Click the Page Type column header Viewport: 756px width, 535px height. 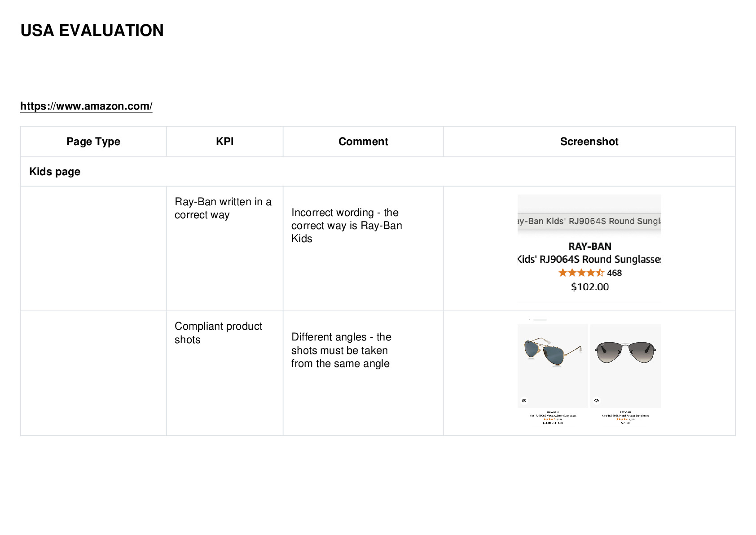(x=93, y=141)
